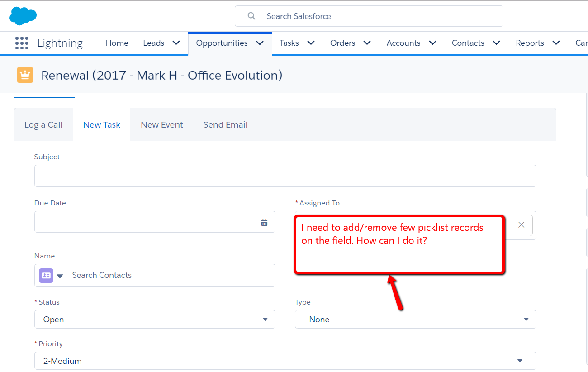Switch Name lookup object type arrow
Viewport: 588px width, 372px height.
click(x=60, y=276)
